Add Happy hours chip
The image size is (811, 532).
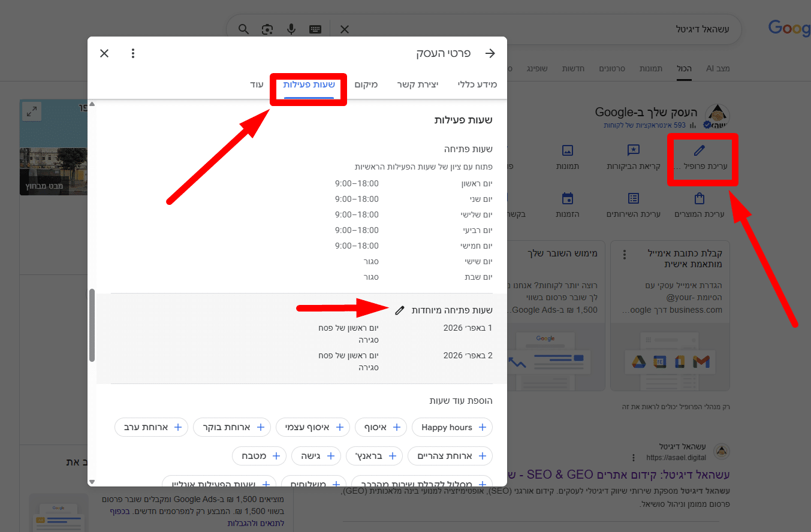pyautogui.click(x=453, y=427)
